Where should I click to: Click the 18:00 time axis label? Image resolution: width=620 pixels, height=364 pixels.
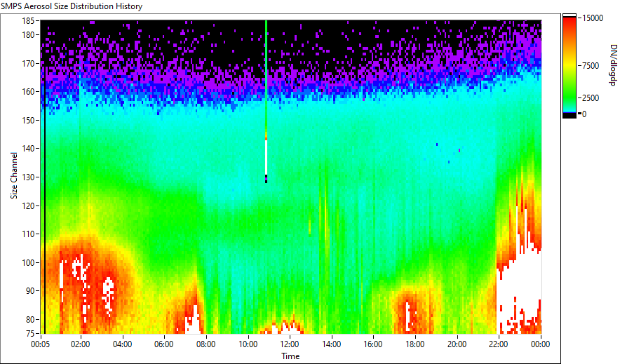[x=415, y=344]
